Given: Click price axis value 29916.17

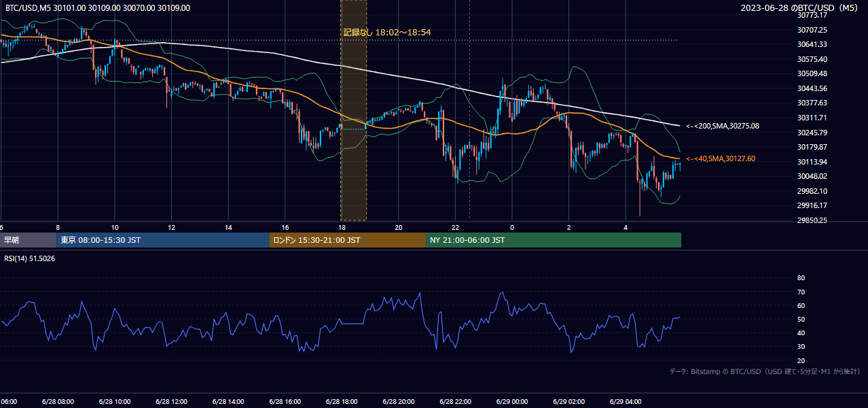Looking at the screenshot, I should [x=812, y=205].
